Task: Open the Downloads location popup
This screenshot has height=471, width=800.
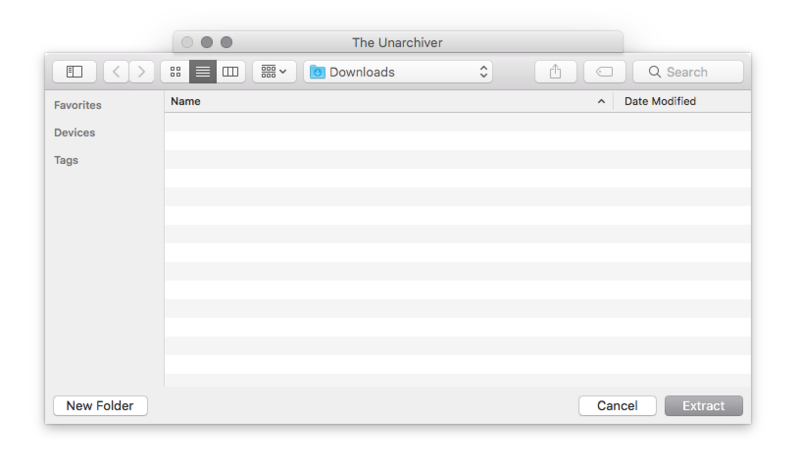Action: click(x=398, y=72)
